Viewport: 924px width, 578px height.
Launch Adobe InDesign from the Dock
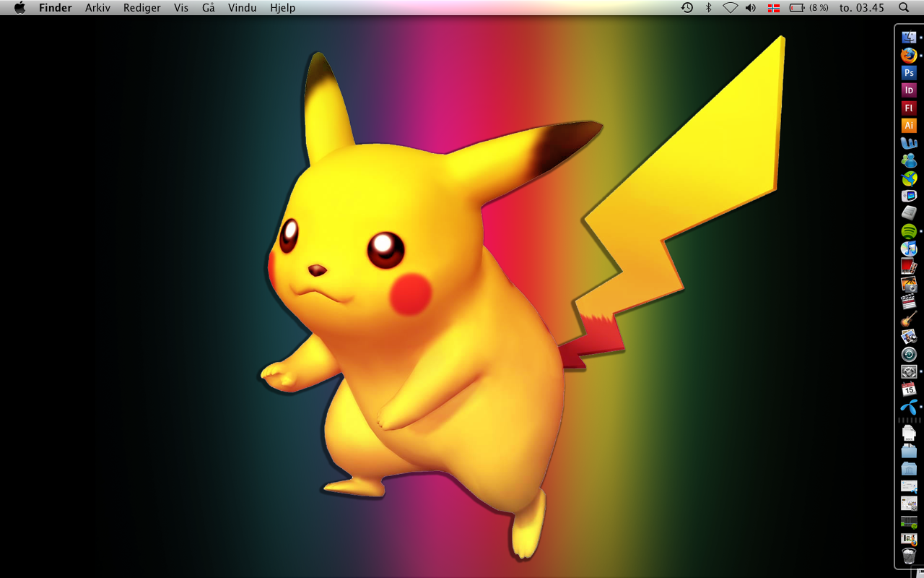[909, 90]
